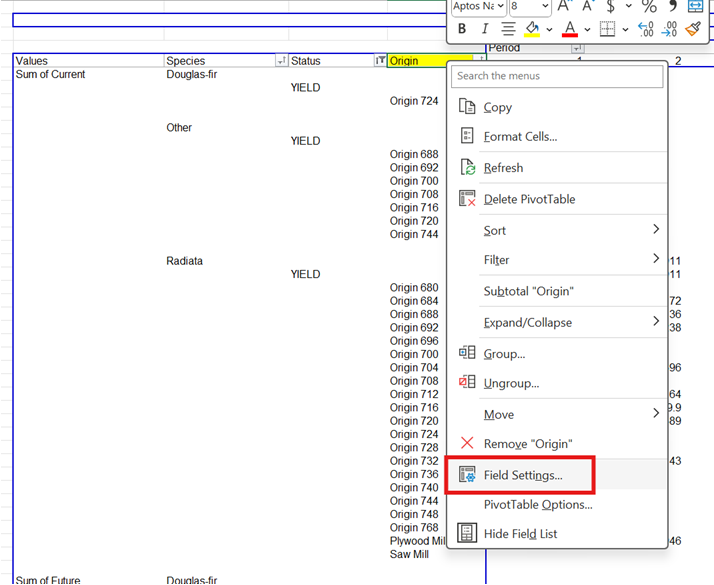714x585 pixels.
Task: Expand the Filter submenu
Action: 557,259
